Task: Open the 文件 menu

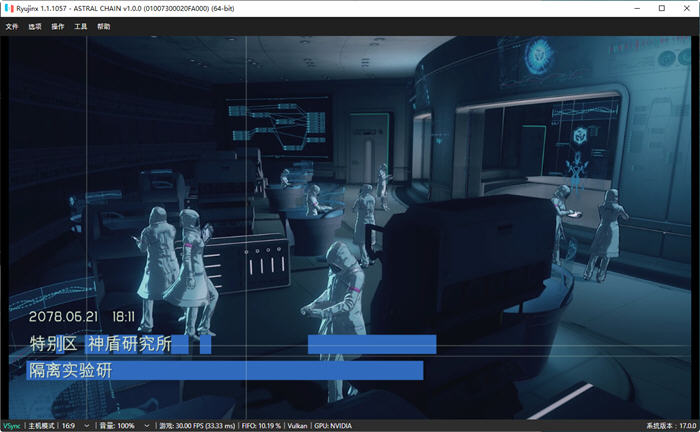Action: point(12,27)
